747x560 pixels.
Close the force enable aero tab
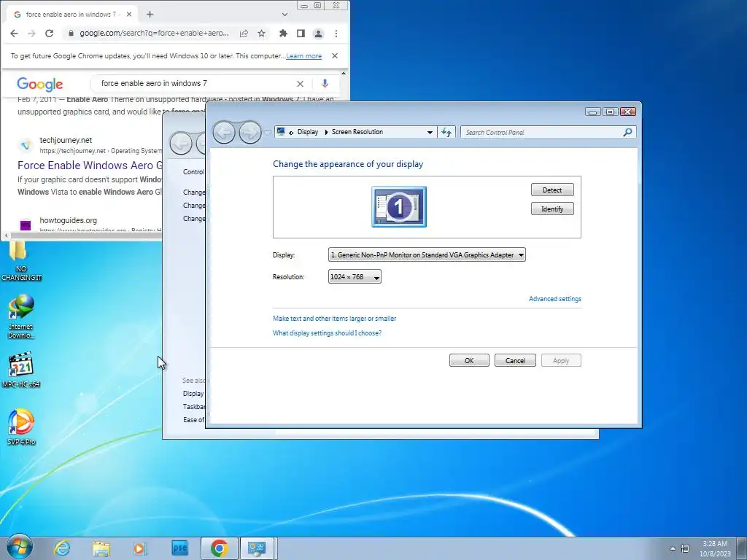(129, 15)
